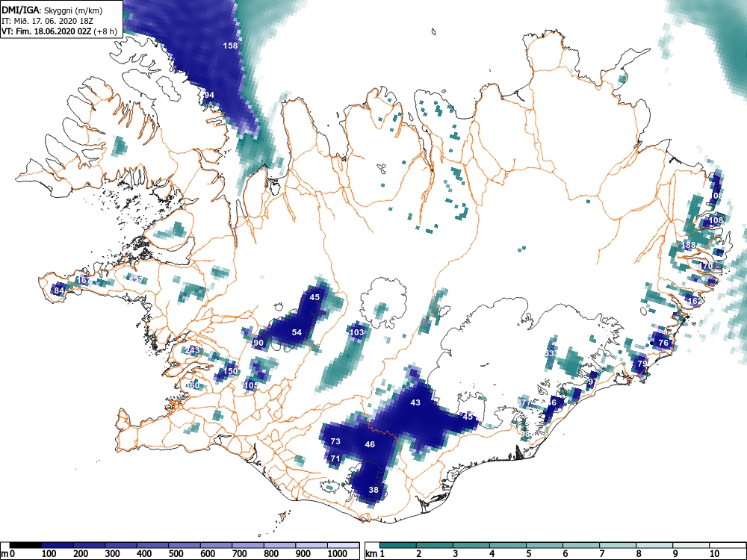747x560 pixels.
Task: Select the 79 value on southeast coast
Action: pos(642,364)
